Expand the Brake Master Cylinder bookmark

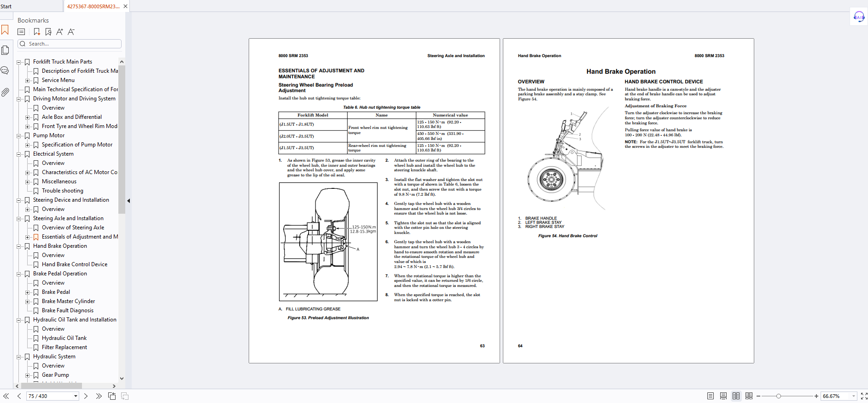click(28, 302)
